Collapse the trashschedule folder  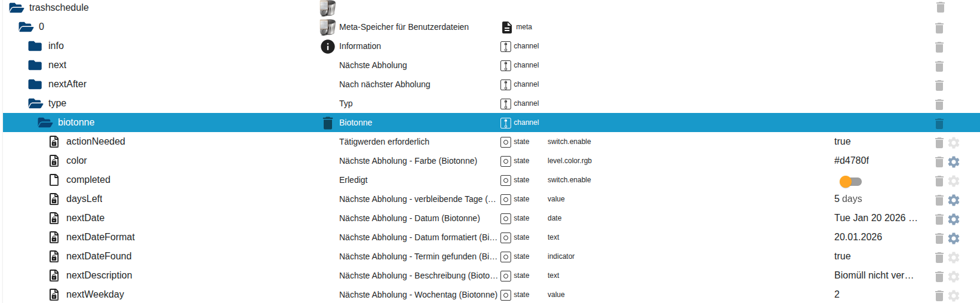coord(17,8)
